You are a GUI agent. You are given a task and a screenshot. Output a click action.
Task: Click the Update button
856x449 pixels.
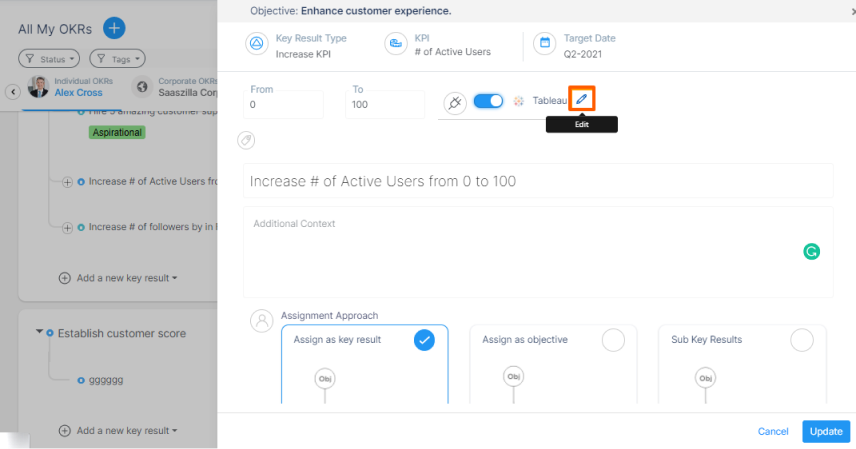pos(826,432)
